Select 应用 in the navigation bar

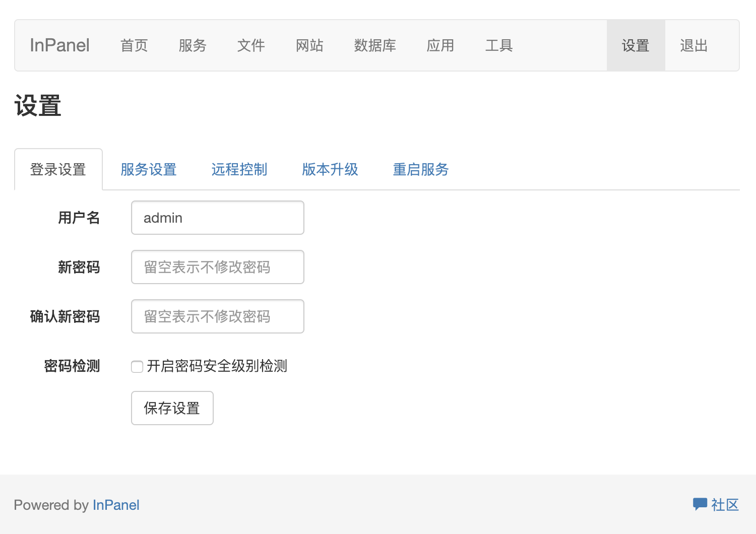point(440,46)
